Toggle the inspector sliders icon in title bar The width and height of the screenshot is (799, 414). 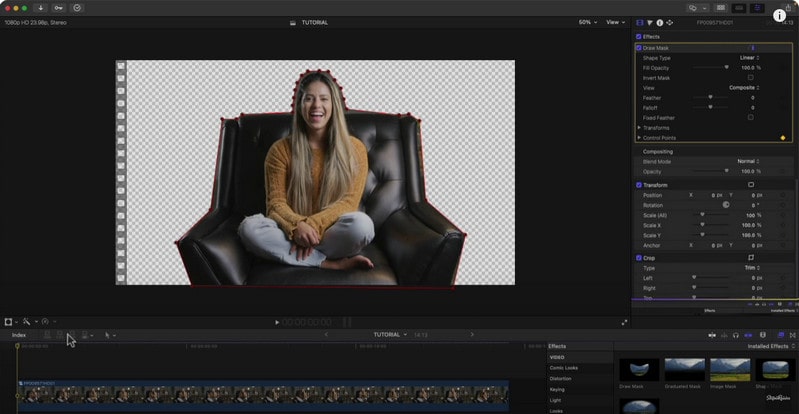pos(757,8)
